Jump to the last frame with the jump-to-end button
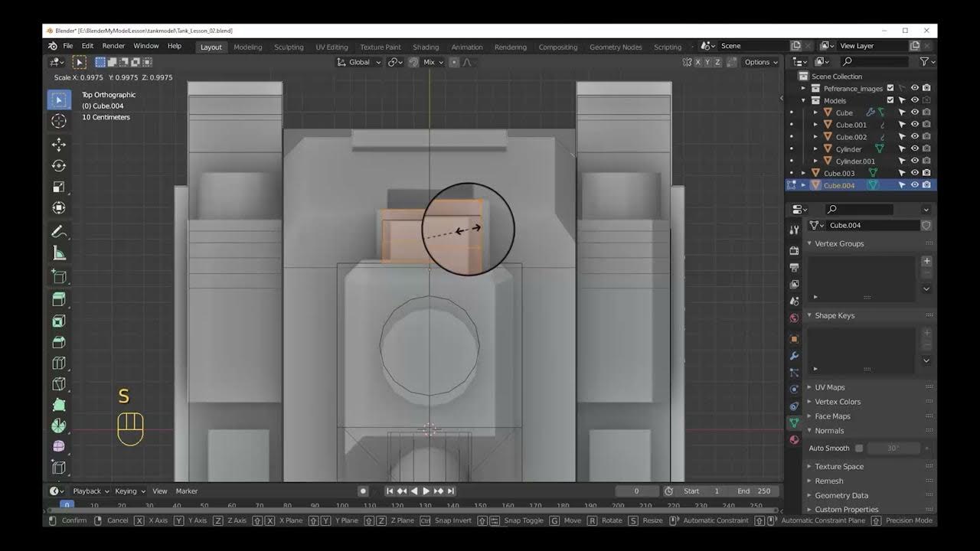The image size is (980, 551). (x=451, y=491)
